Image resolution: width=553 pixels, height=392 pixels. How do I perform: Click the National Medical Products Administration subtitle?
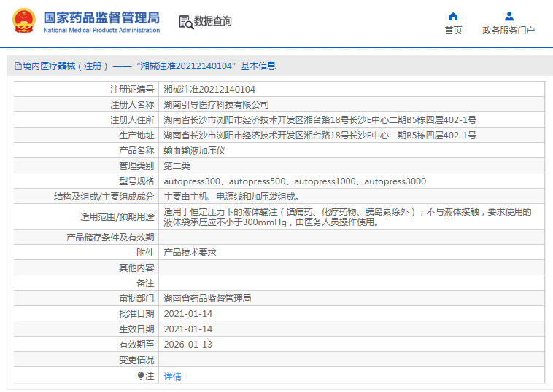pos(101,31)
